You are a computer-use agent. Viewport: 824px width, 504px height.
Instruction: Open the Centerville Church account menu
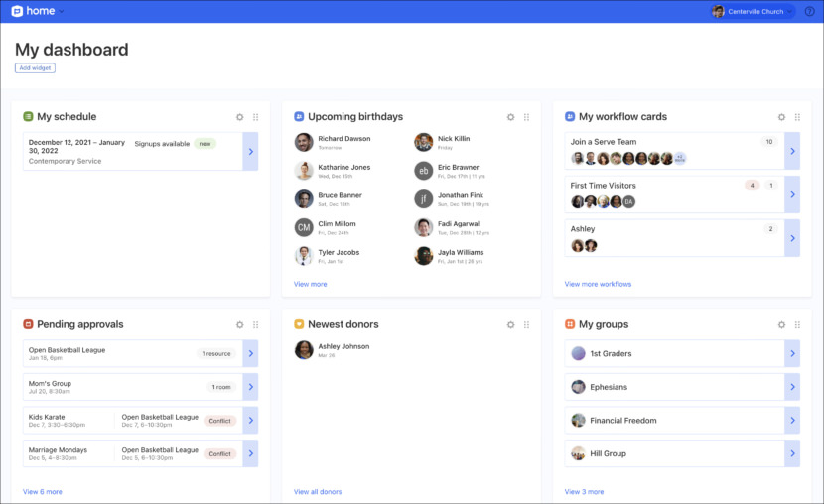pos(753,11)
